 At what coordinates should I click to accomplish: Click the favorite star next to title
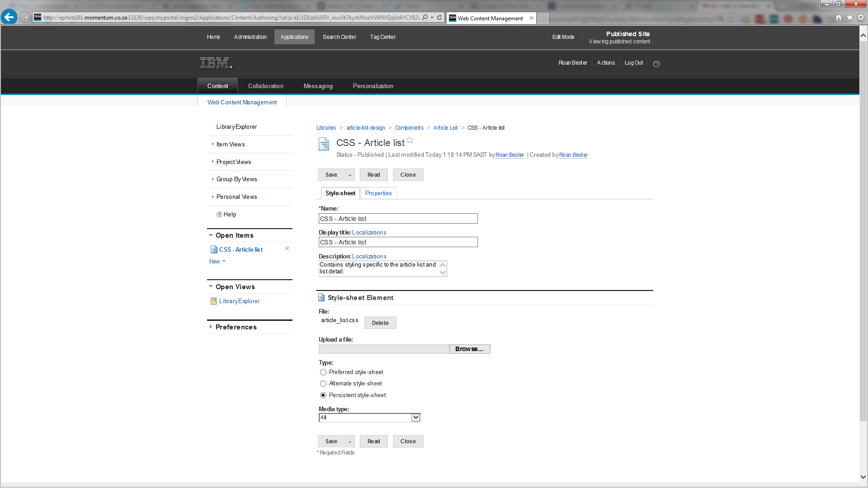coord(410,140)
